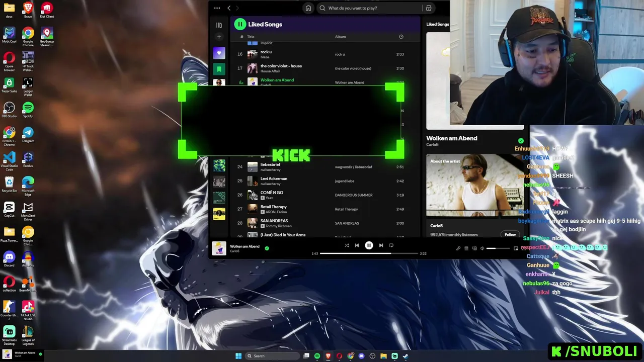Open the Telegram desktop icon
644x362 pixels.
(x=28, y=134)
